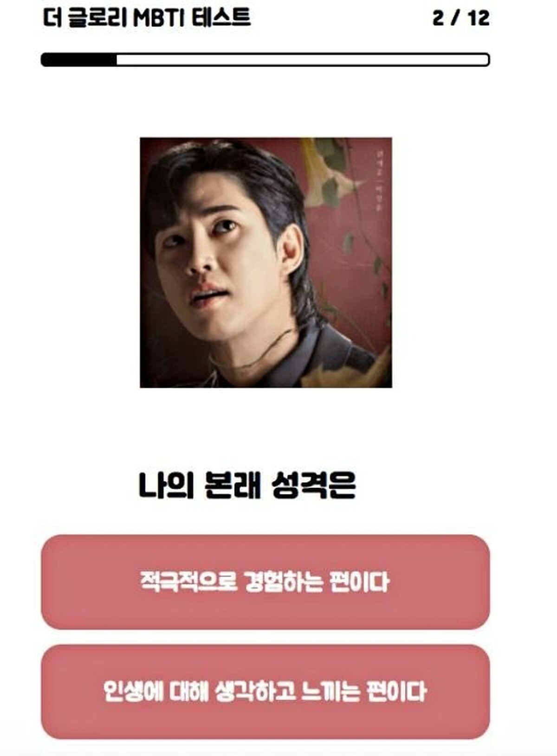Click the word '인생에' on second answer
The height and width of the screenshot is (756, 557).
coord(133,692)
